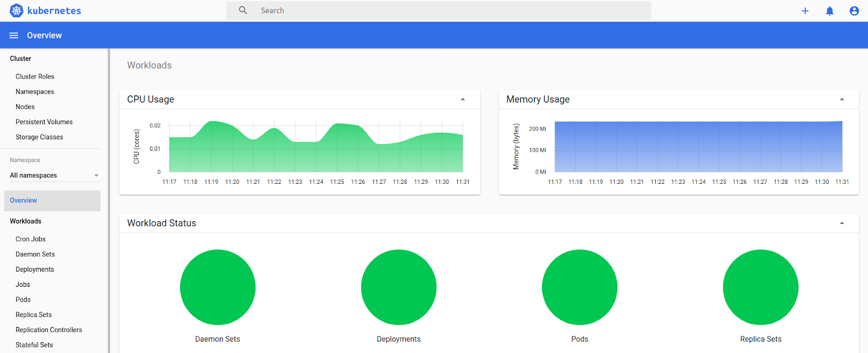Image resolution: width=868 pixels, height=353 pixels.
Task: Open Storage Classes in sidebar
Action: click(39, 137)
